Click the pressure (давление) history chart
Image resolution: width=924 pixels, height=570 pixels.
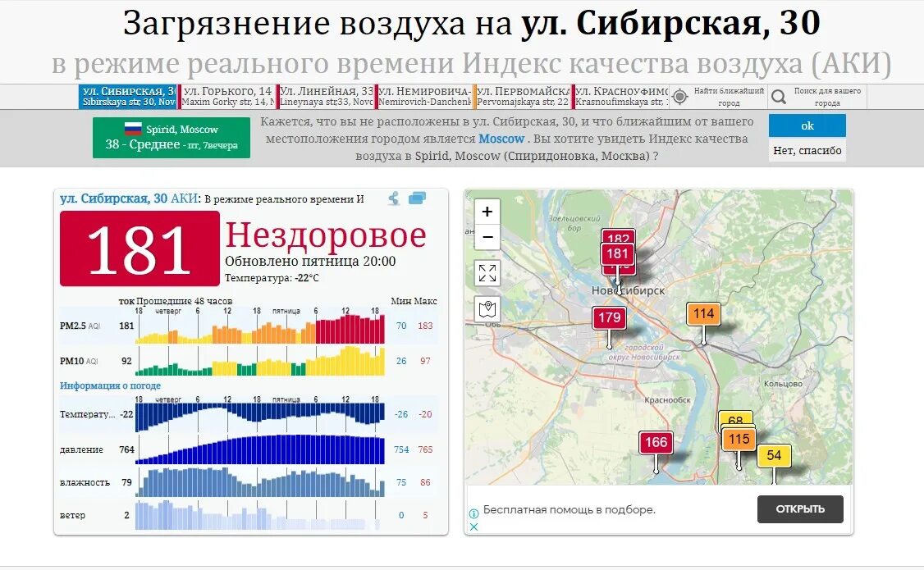pos(260,450)
